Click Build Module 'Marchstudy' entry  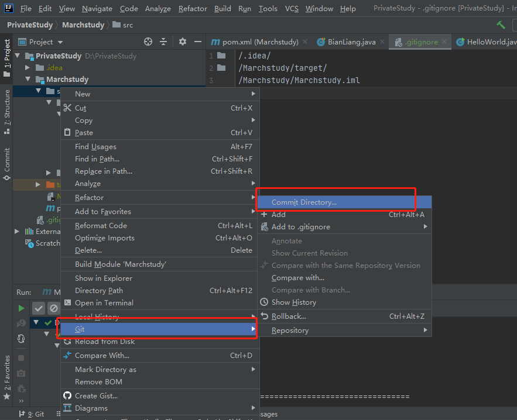click(x=160, y=264)
